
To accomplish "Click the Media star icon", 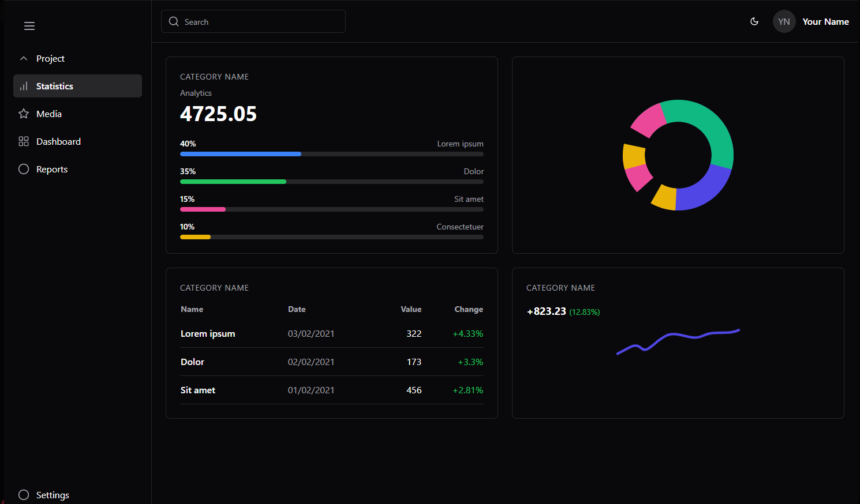I will click(23, 114).
